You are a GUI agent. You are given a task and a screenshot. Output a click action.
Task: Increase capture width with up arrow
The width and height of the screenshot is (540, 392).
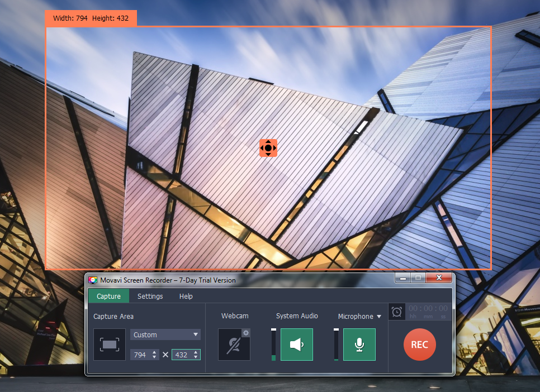click(154, 352)
